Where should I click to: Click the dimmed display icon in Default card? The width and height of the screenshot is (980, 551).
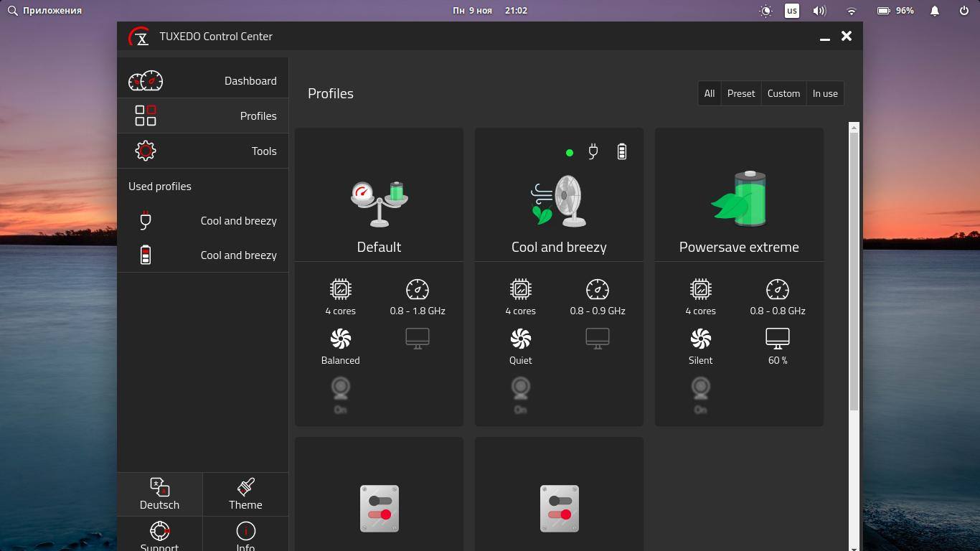click(x=418, y=338)
